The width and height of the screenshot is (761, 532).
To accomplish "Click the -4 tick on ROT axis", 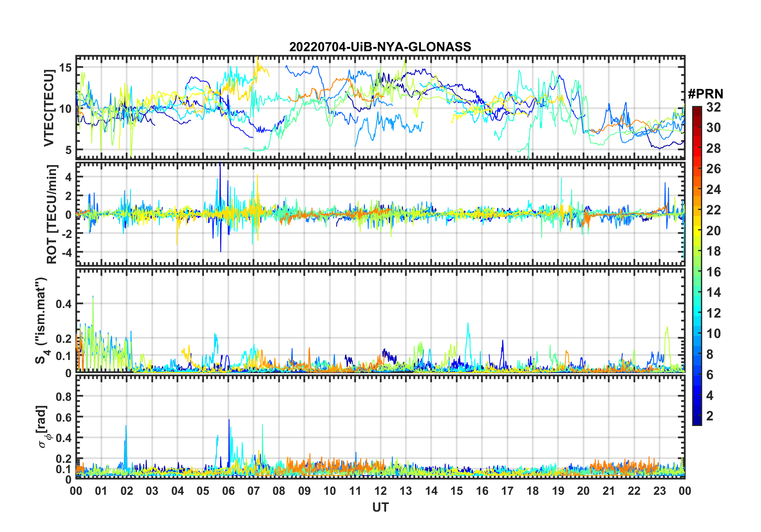I will click(66, 252).
